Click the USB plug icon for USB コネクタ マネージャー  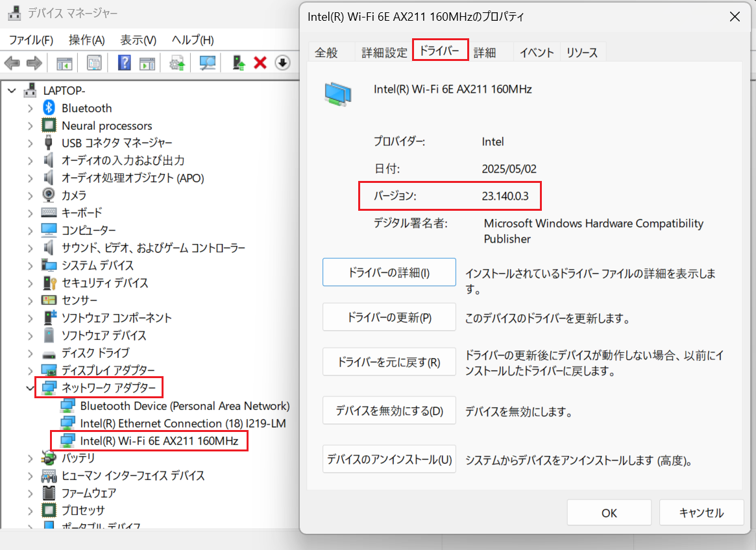(48, 143)
